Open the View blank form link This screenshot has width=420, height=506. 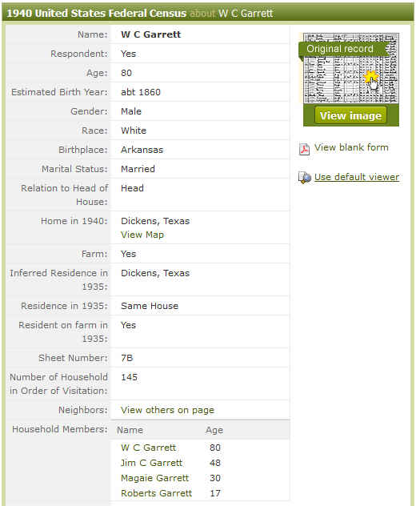351,147
